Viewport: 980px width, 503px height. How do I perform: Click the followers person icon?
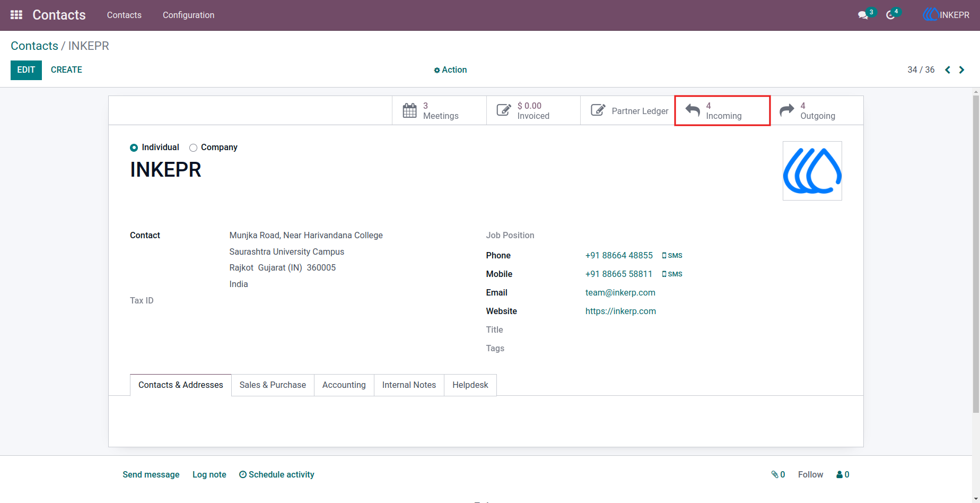click(843, 475)
